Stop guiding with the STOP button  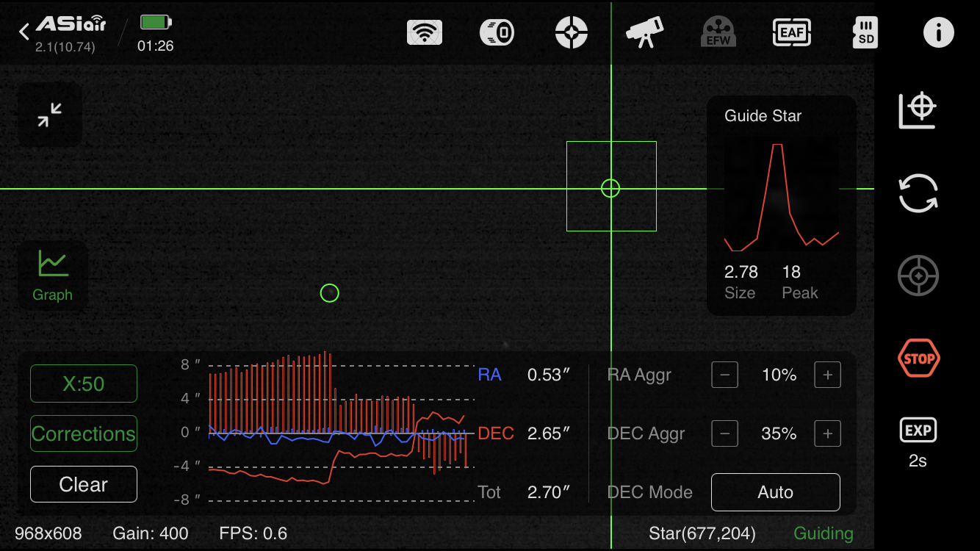pos(918,359)
